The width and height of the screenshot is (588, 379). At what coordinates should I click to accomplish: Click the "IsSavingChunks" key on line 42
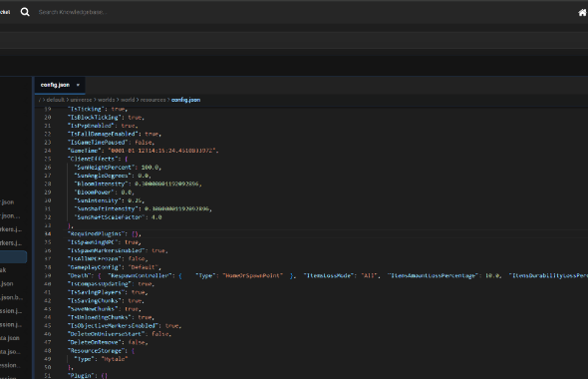95,300
